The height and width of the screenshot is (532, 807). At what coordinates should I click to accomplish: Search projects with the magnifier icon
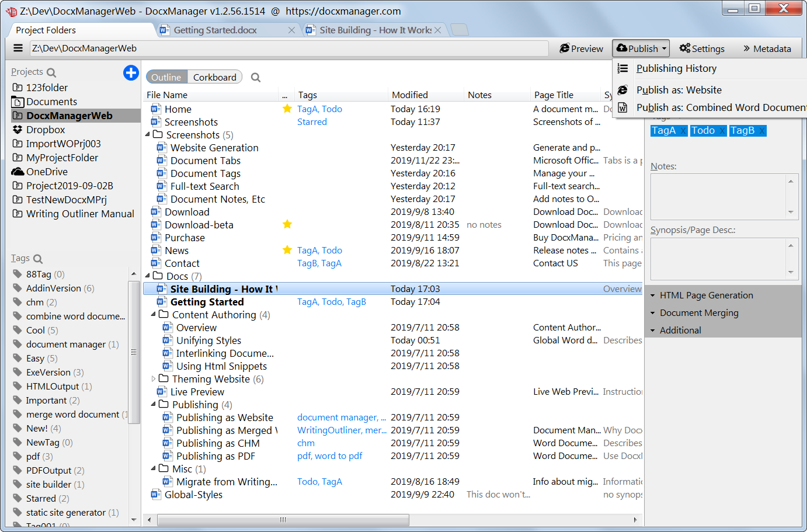(x=51, y=72)
